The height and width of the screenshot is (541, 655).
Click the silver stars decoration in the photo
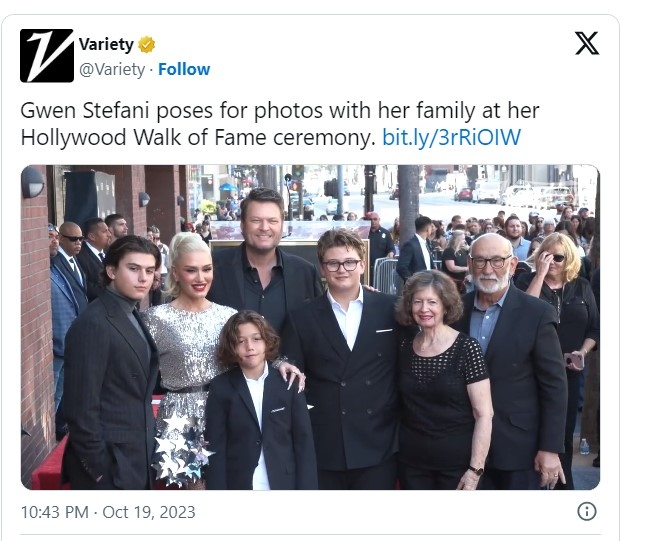180,447
